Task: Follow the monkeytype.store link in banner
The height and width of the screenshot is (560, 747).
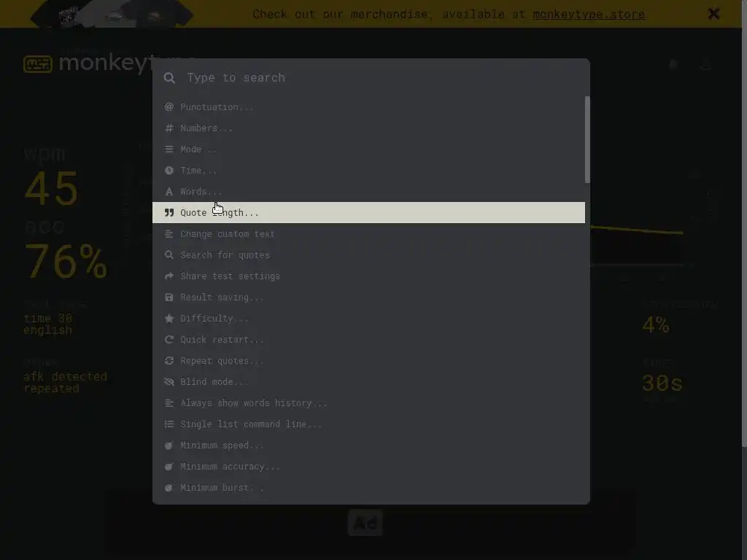Action: (589, 15)
